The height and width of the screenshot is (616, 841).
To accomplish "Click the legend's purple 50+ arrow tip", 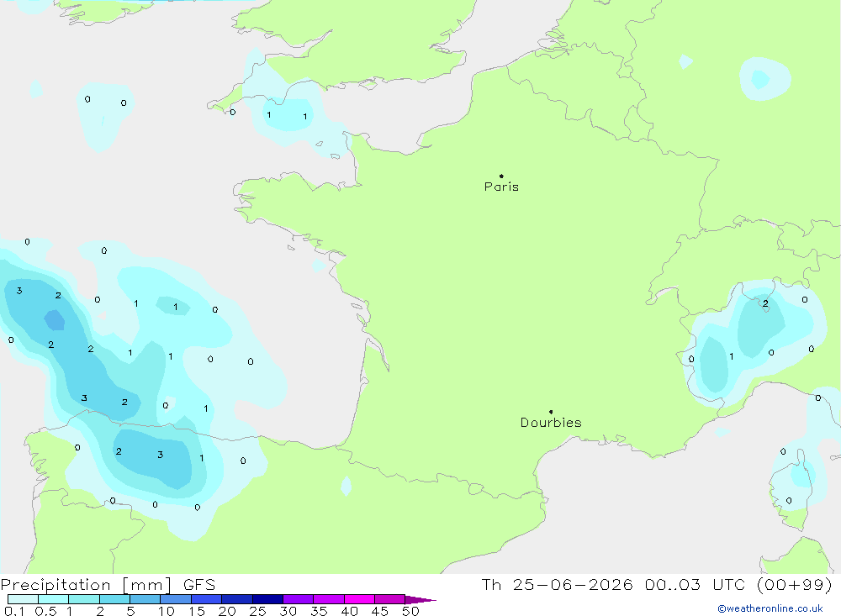I will pos(421,599).
